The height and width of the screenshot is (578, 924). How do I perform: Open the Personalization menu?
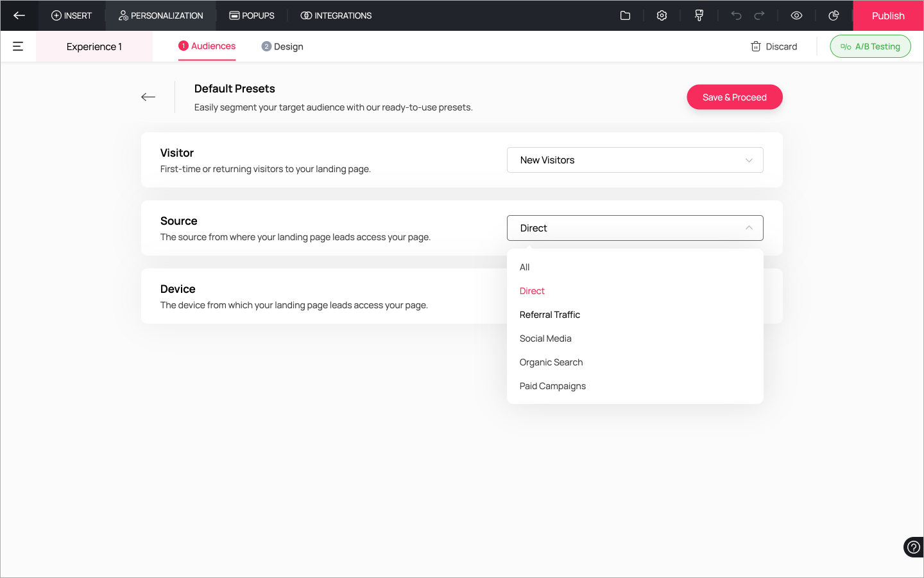point(161,15)
